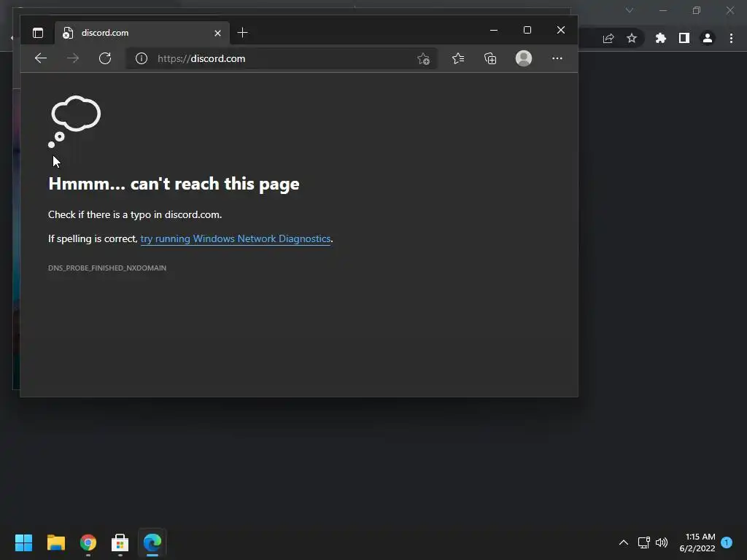The width and height of the screenshot is (747, 560).
Task: Open Google Chrome from taskbar
Action: click(x=88, y=542)
